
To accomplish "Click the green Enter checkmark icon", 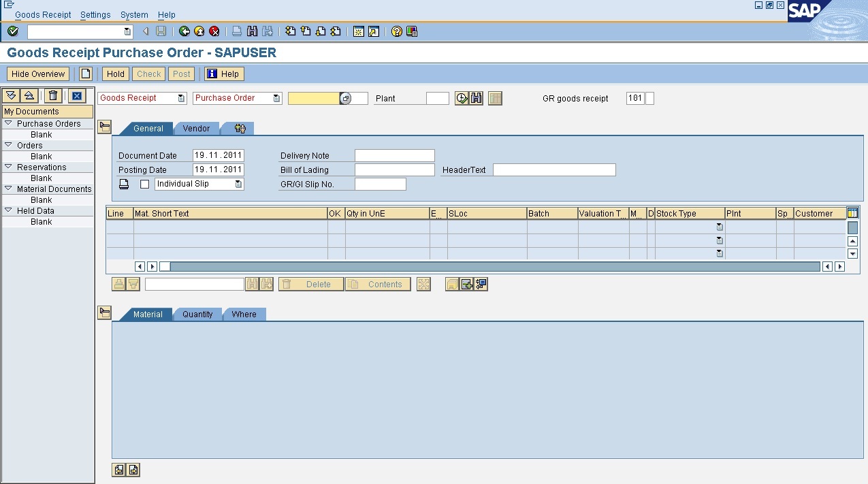I will tap(13, 31).
